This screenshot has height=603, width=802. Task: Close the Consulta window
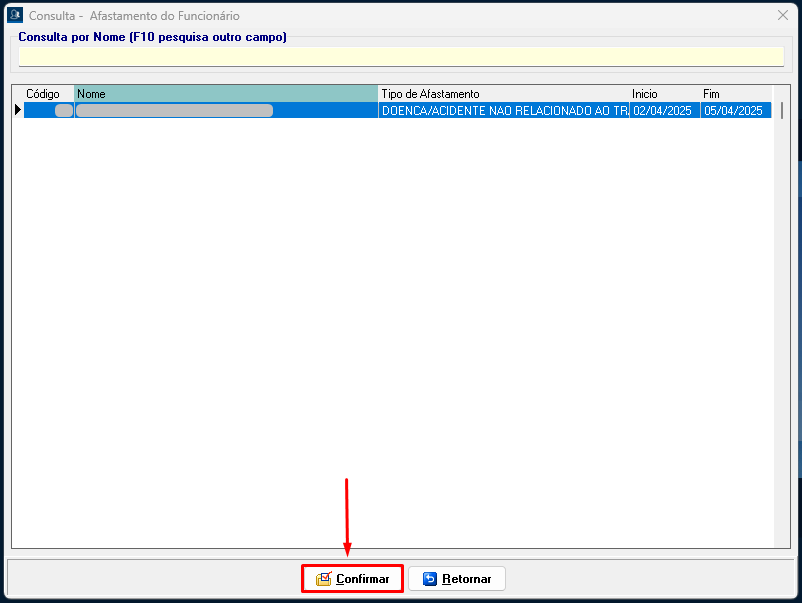(783, 16)
